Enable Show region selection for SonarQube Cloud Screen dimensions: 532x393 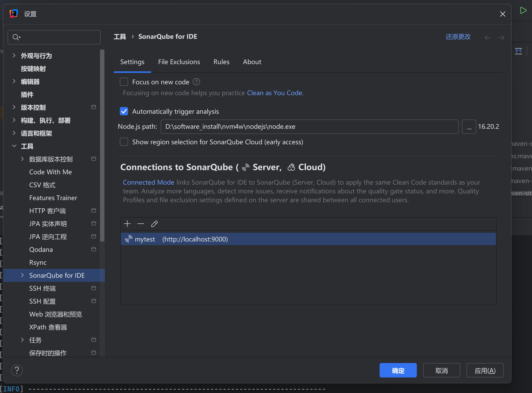(x=124, y=142)
